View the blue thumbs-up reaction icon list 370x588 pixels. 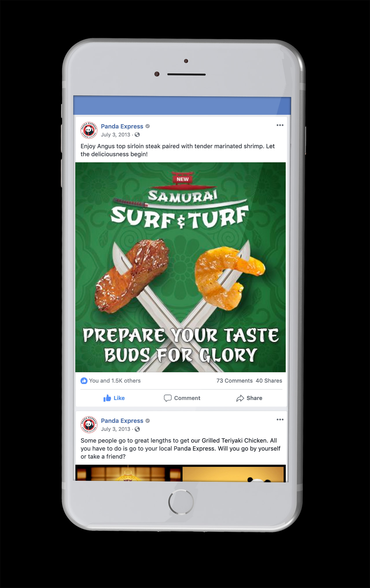click(84, 381)
